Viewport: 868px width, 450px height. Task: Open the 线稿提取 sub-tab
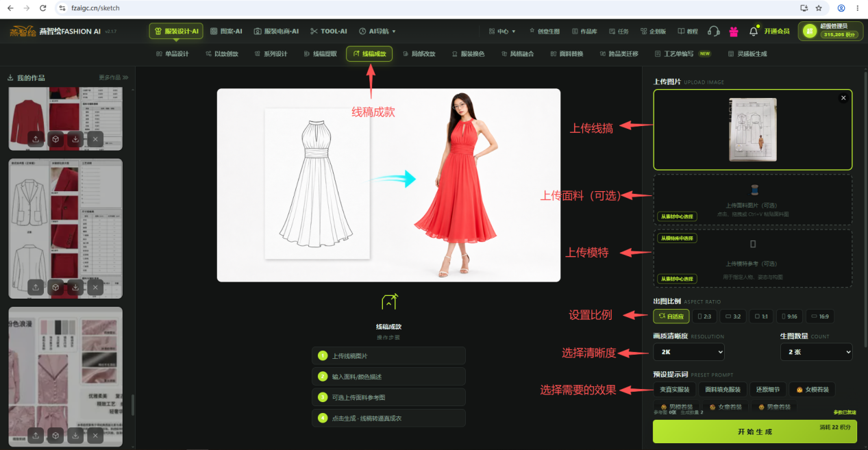[320, 53]
